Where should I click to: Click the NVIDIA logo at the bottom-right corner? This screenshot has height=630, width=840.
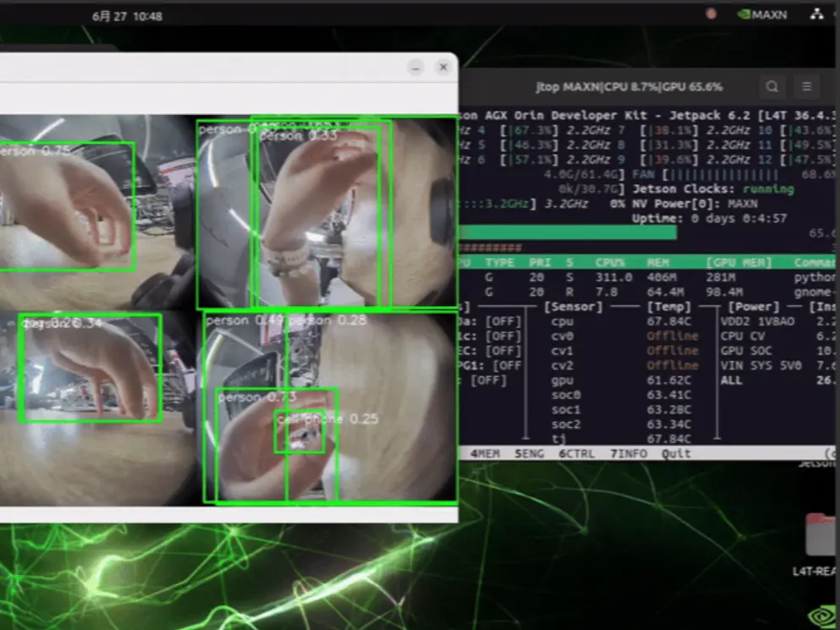click(820, 616)
